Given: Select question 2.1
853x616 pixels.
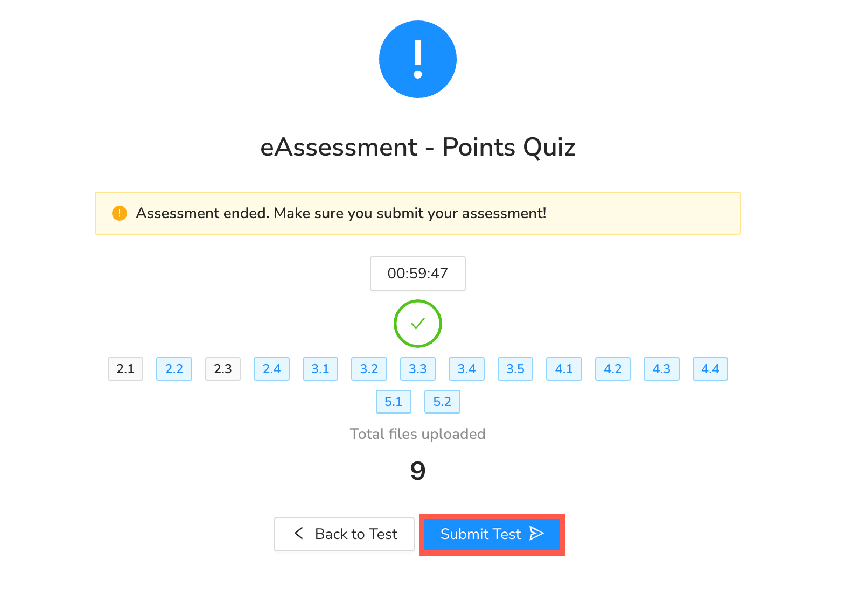Looking at the screenshot, I should 125,369.
